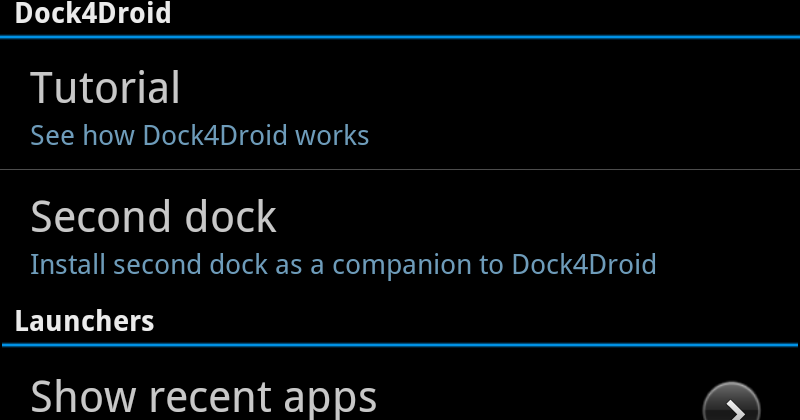Image resolution: width=800 pixels, height=420 pixels.
Task: Tap the Show recent apps title
Action: (204, 398)
